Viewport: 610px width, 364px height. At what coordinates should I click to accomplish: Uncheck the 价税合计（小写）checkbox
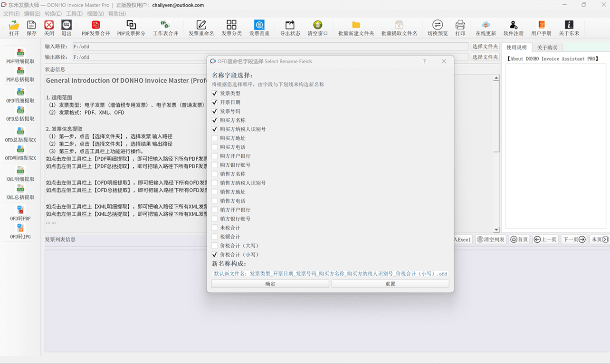click(215, 255)
